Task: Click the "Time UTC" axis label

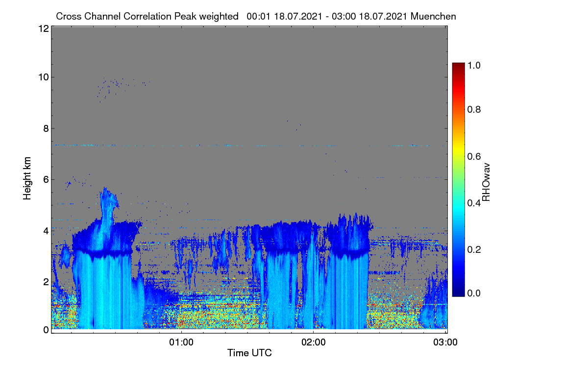Action: [249, 353]
